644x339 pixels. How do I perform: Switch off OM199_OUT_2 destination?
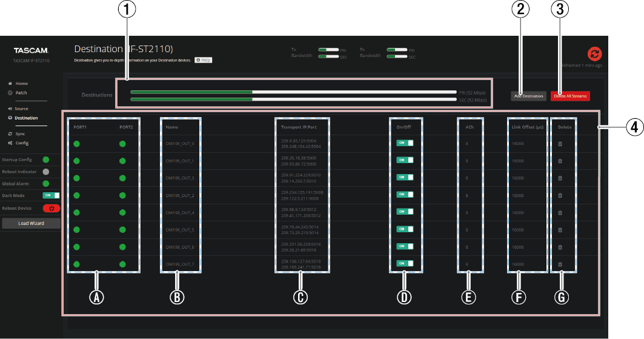click(x=405, y=194)
